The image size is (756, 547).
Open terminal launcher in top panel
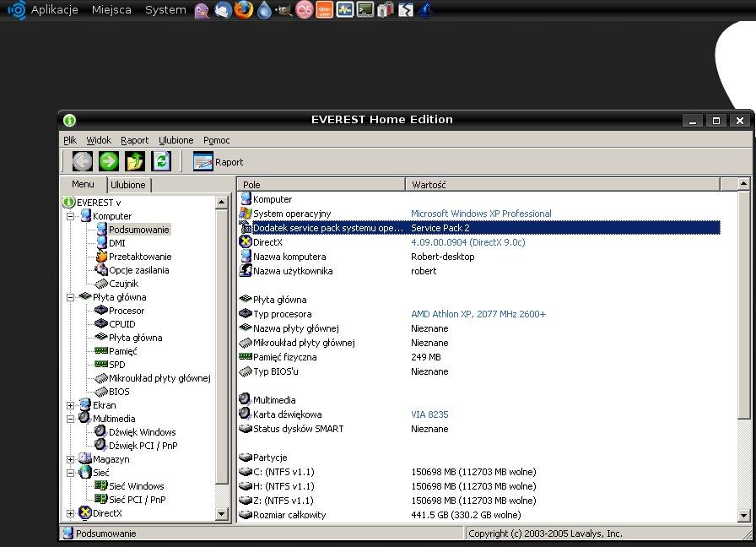coord(365,9)
